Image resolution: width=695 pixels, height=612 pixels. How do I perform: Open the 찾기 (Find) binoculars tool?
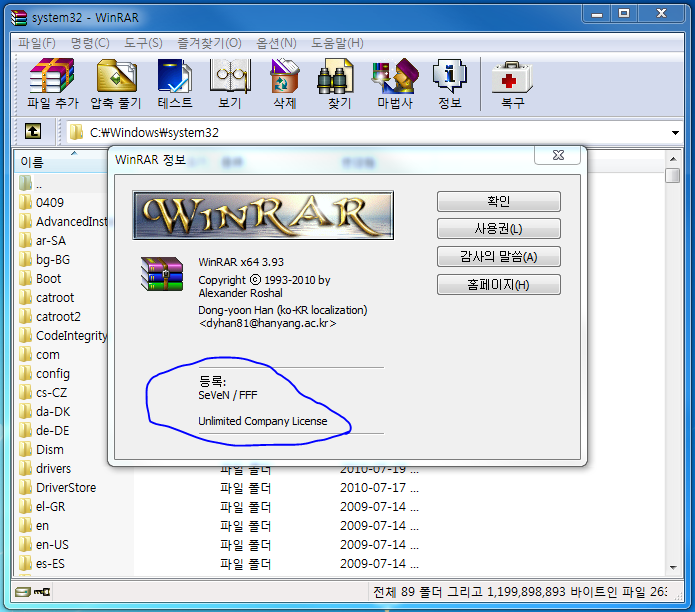click(339, 83)
